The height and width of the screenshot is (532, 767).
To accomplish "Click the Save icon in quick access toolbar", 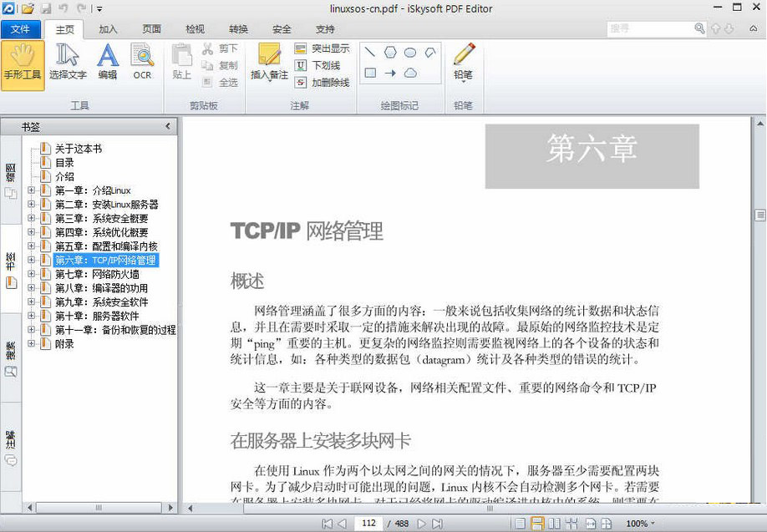I will click(x=46, y=8).
